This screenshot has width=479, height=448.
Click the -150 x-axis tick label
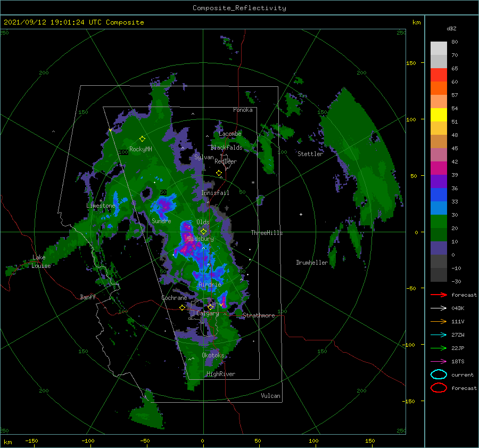(31, 441)
